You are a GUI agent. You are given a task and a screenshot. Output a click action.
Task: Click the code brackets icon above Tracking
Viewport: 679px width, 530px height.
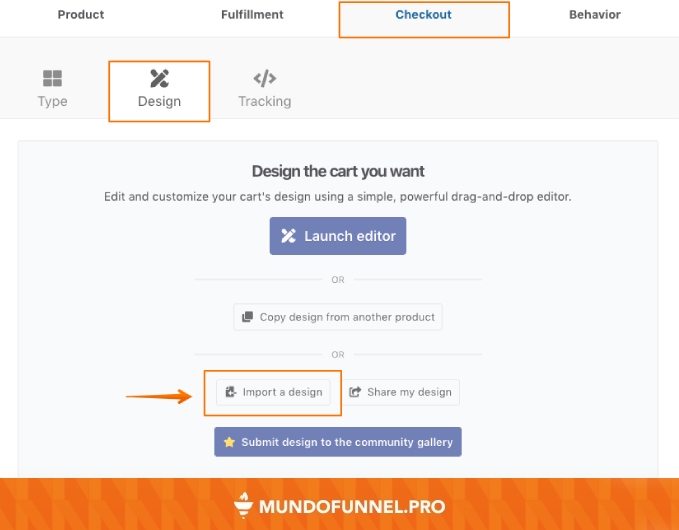pos(265,78)
